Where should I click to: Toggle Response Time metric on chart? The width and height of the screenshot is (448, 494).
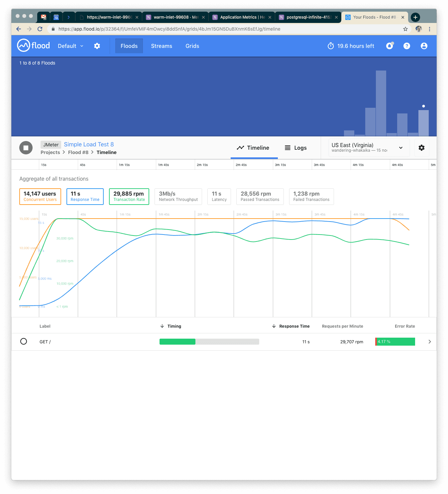click(x=85, y=196)
